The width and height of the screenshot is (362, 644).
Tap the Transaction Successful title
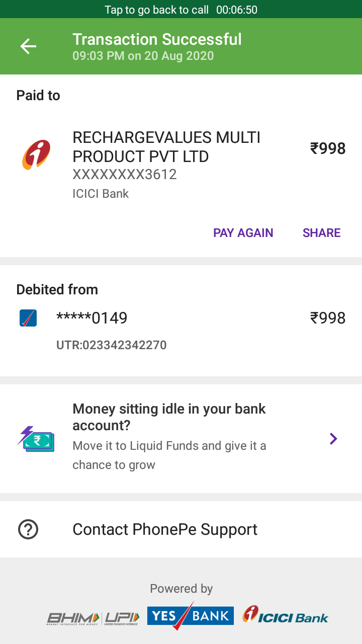(157, 39)
